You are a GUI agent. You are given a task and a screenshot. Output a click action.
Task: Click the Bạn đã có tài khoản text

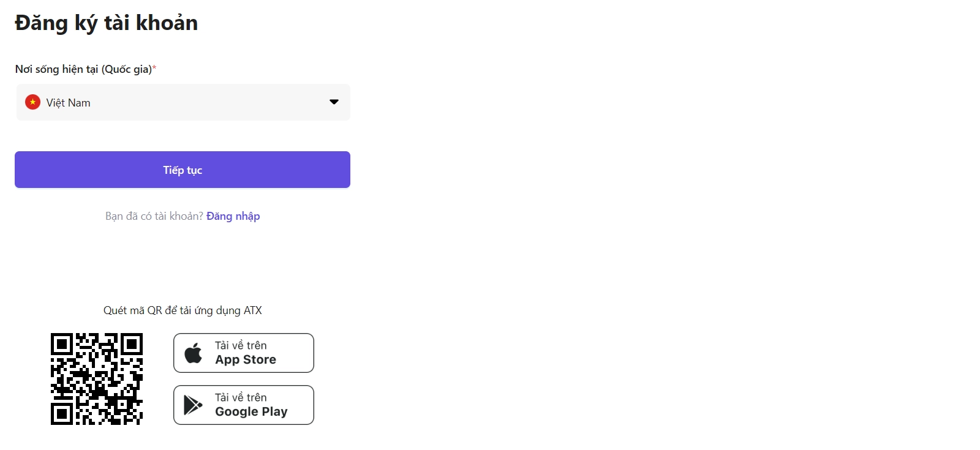[x=154, y=216]
